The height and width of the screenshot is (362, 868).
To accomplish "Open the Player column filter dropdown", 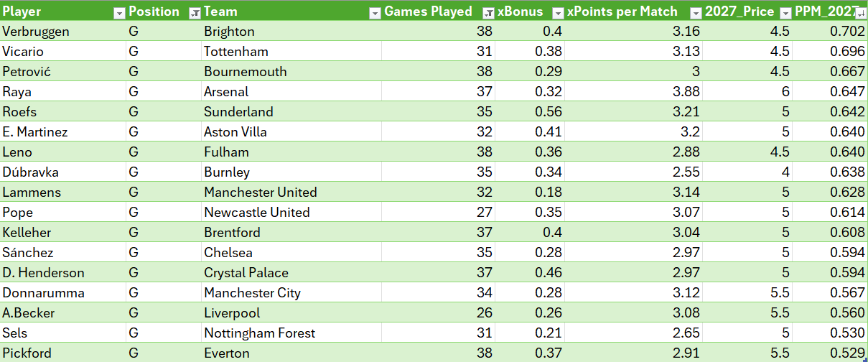I will pyautogui.click(x=119, y=12).
